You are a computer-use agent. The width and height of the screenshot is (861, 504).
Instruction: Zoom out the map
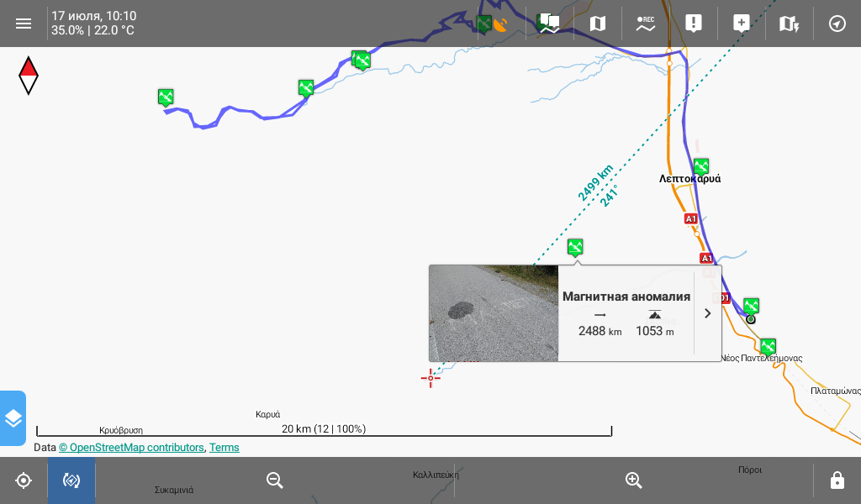coord(275,480)
